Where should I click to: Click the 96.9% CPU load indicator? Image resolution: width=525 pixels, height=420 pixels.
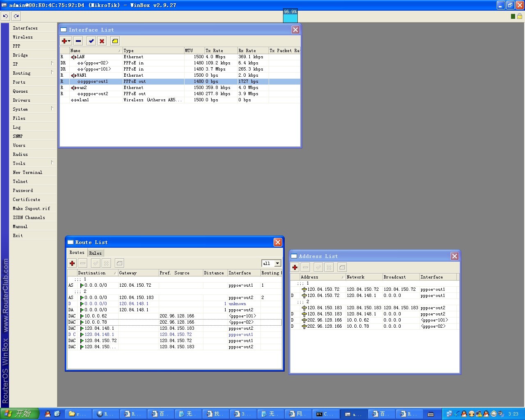point(290,16)
